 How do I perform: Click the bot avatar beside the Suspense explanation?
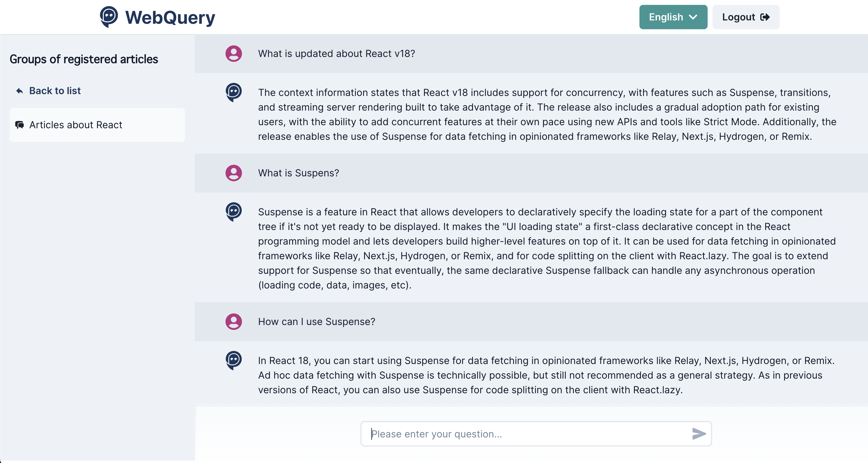[233, 212]
